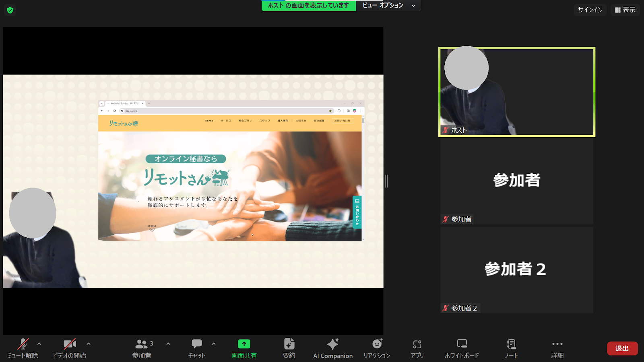Unmute microphone with ミュート解除 button
This screenshot has width=644, height=362.
pos(23,348)
